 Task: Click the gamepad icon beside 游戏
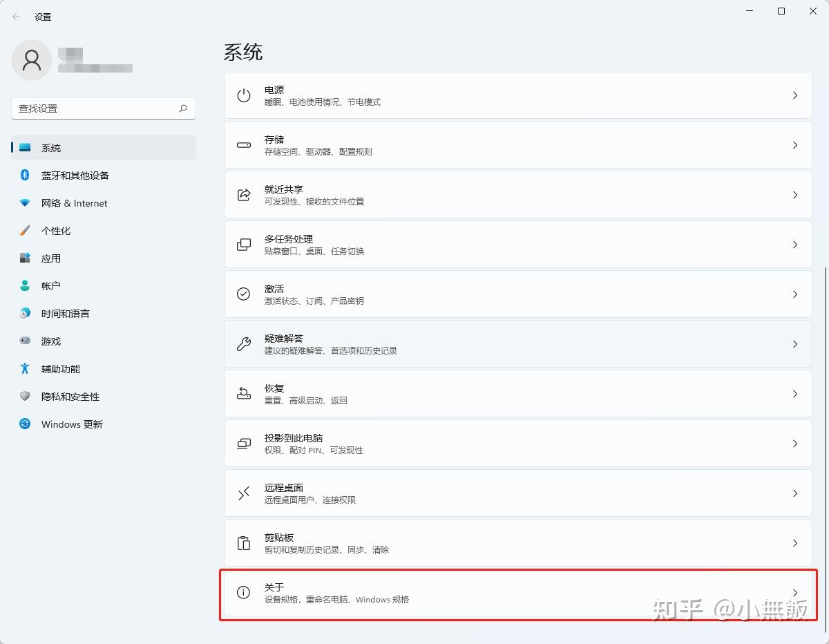point(26,341)
